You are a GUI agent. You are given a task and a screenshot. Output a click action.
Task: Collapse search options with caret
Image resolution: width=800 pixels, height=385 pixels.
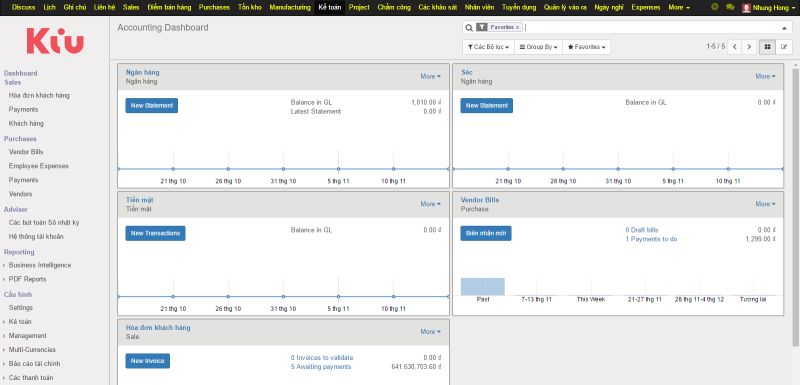(x=784, y=28)
